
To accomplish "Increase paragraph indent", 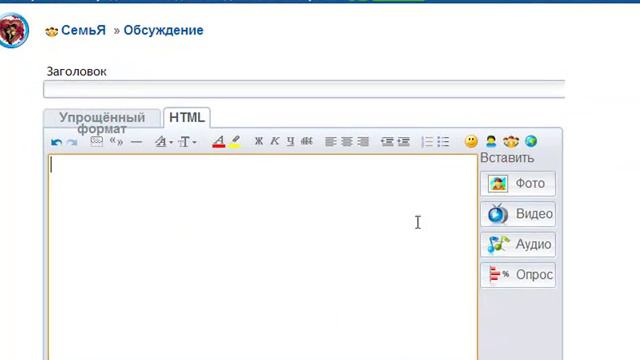I will click(403, 142).
